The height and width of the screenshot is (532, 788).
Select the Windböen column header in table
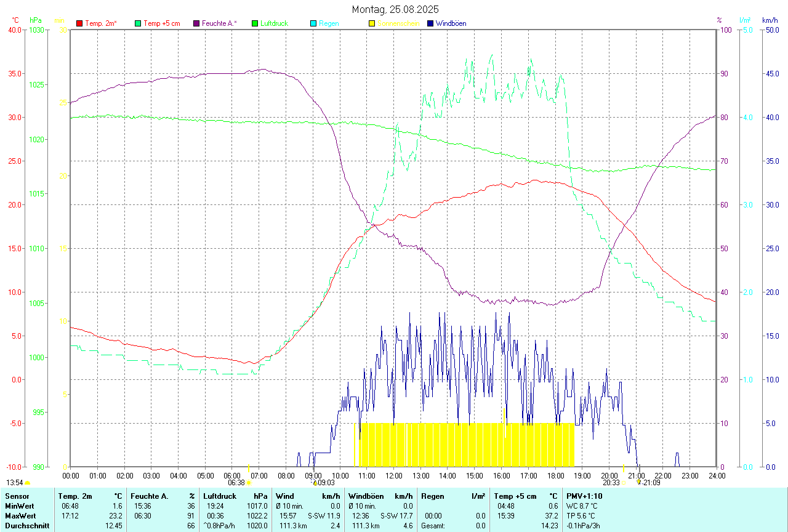pyautogui.click(x=366, y=496)
